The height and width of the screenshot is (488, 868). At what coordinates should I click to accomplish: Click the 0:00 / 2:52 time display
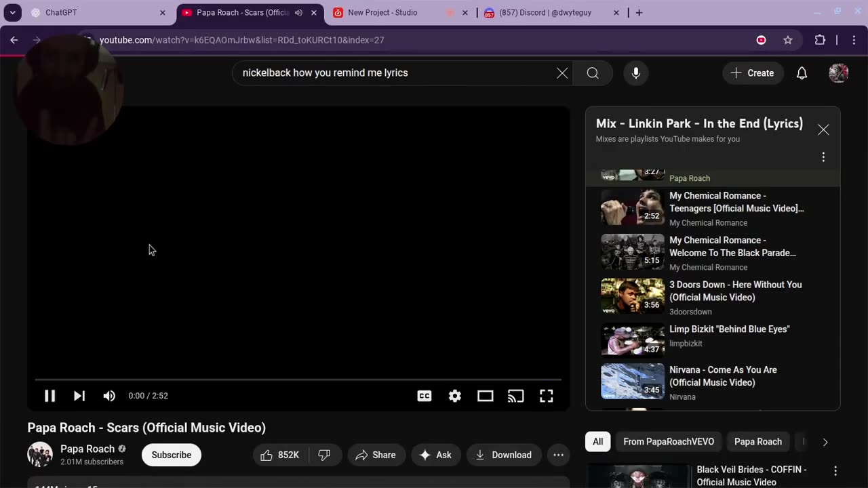(x=149, y=396)
